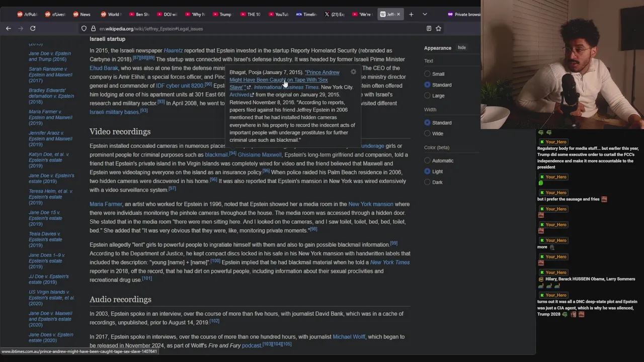Viewport: 644px width, 362px height.
Task: Switch to the r/Livest Reddit tab
Action: [x=55, y=14]
